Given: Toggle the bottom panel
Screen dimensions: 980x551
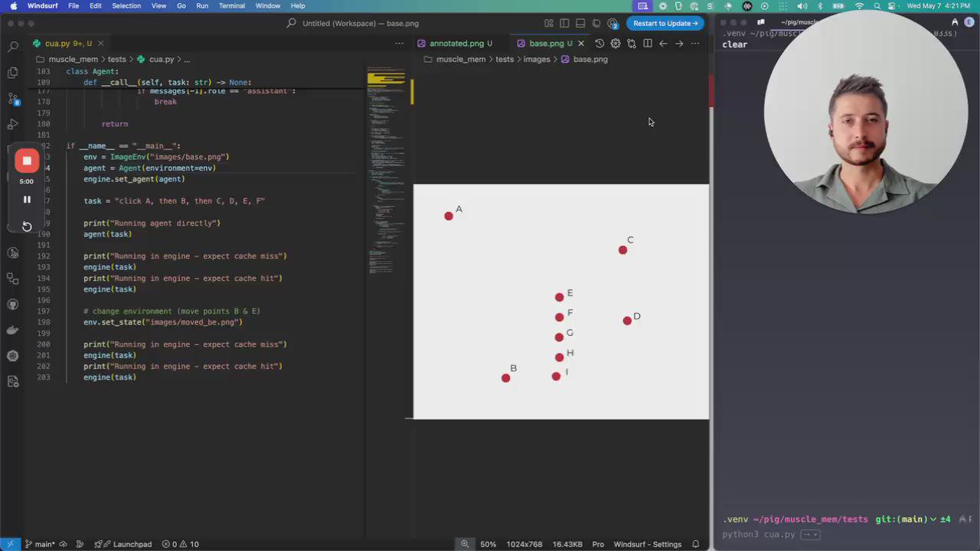Looking at the screenshot, I should 580,23.
